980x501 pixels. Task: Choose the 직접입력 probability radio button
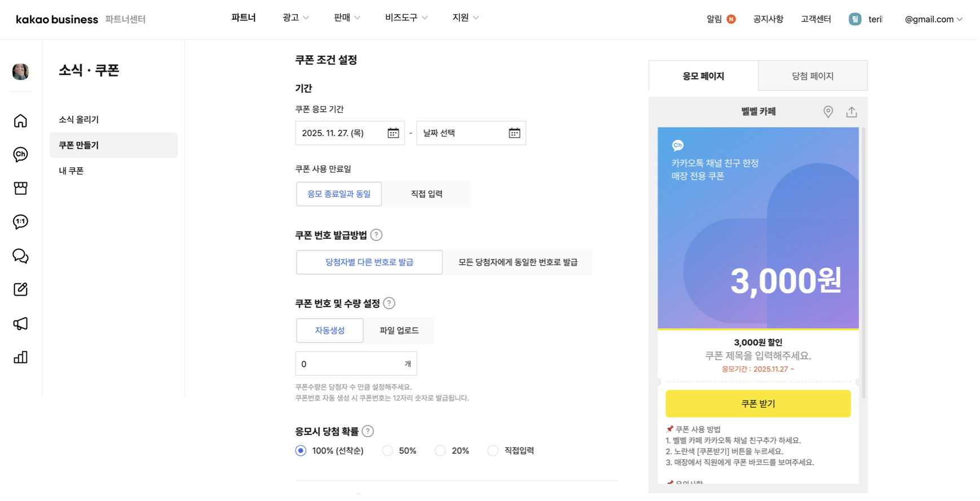tap(493, 451)
